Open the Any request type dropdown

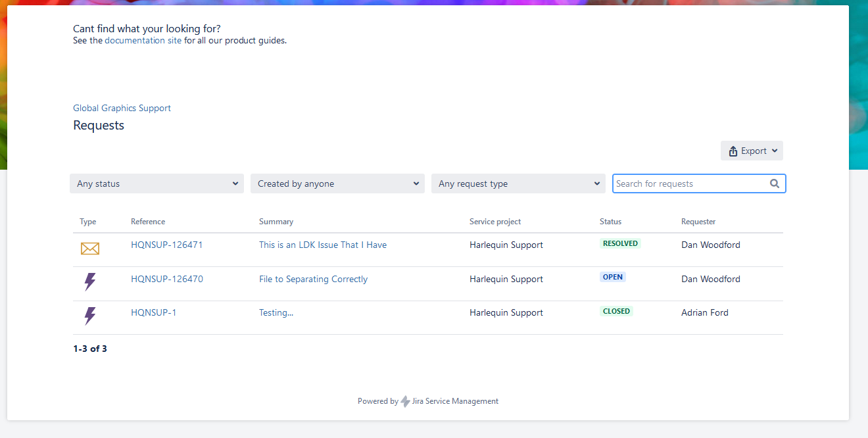[518, 184]
